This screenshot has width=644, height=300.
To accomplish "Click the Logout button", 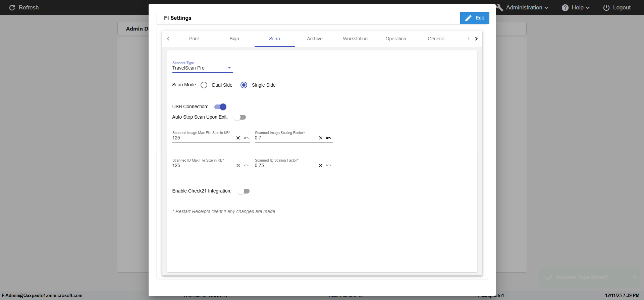I will tap(617, 8).
